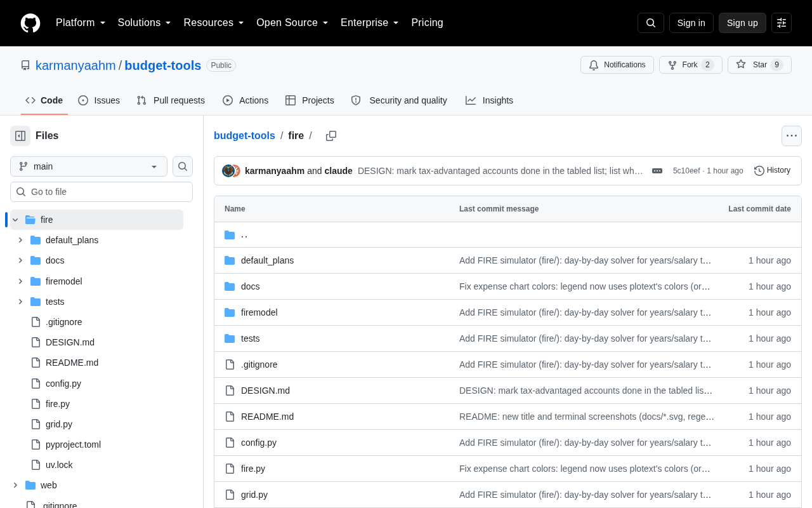Click the DESIGN.md file icon in the table
812x508 pixels.
tap(230, 391)
